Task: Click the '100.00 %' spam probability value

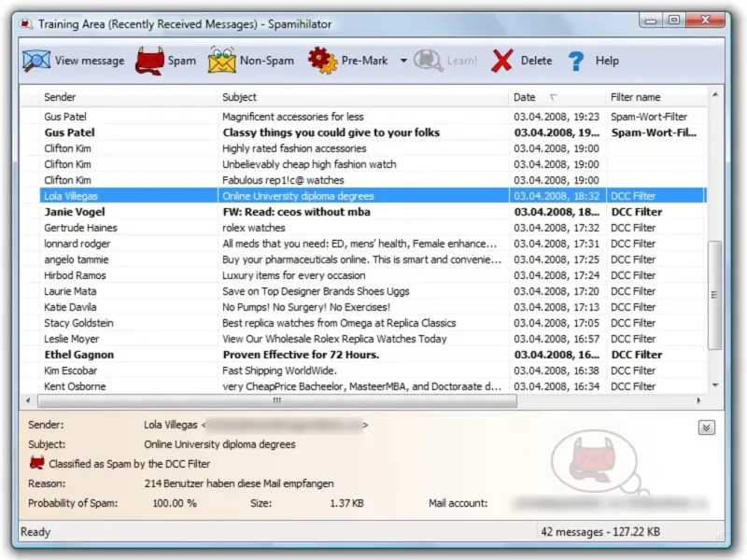Action: tap(175, 503)
